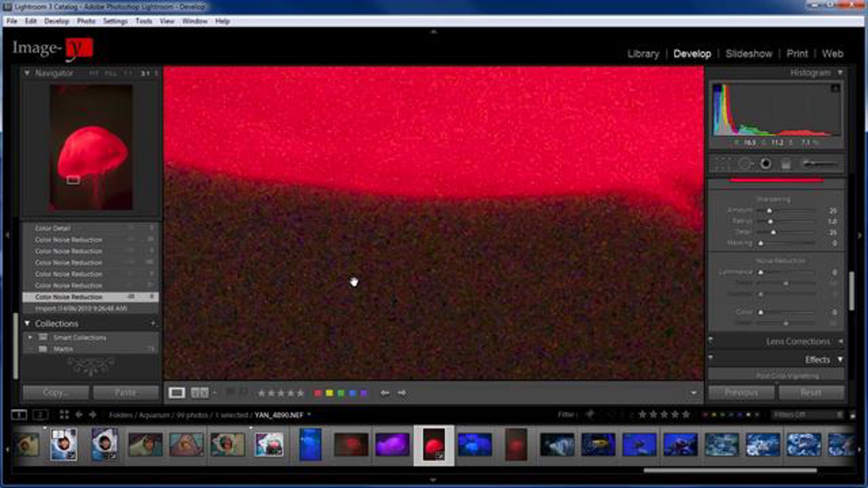Set Navigator zoom to FILL
Screen dimensions: 868x488
pyautogui.click(x=110, y=73)
